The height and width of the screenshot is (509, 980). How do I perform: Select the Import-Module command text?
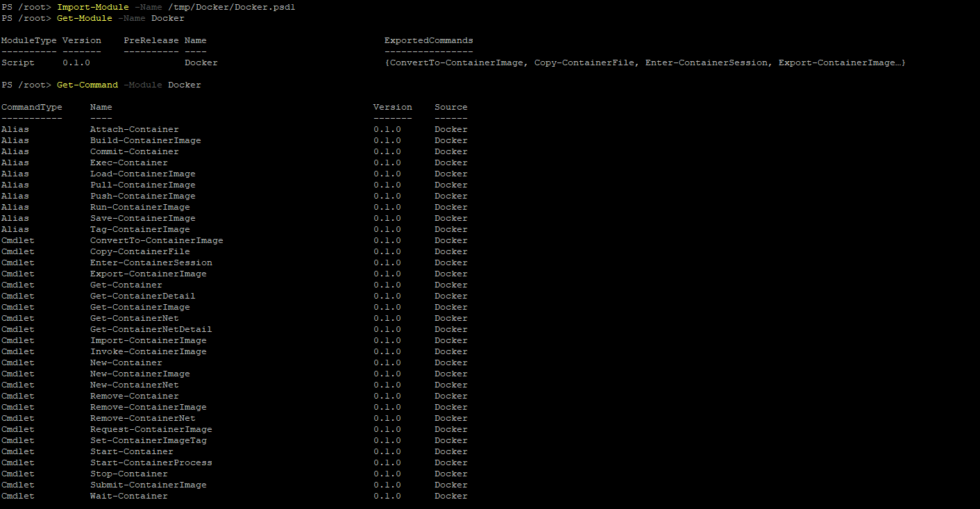click(x=92, y=6)
